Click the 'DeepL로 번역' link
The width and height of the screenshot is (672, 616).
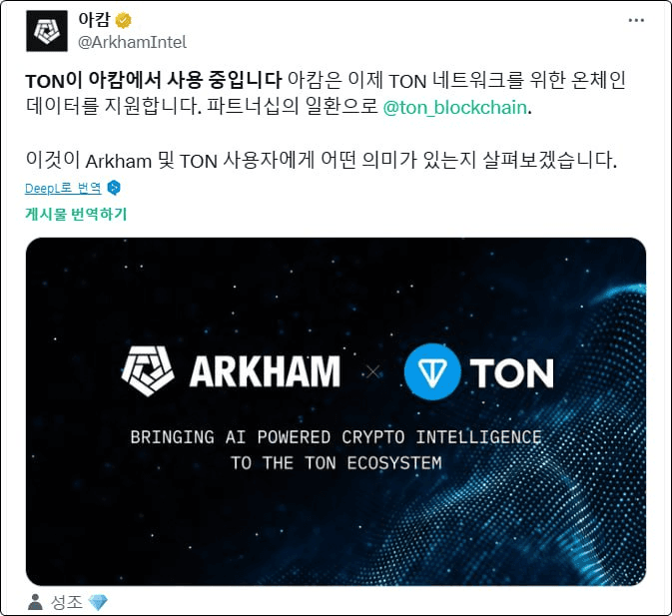coord(63,188)
